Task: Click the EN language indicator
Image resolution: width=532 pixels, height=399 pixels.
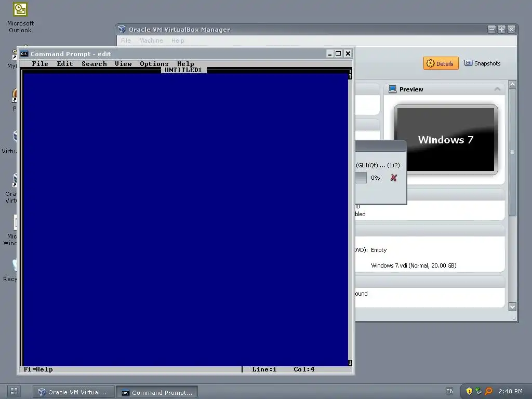Action: [x=450, y=391]
